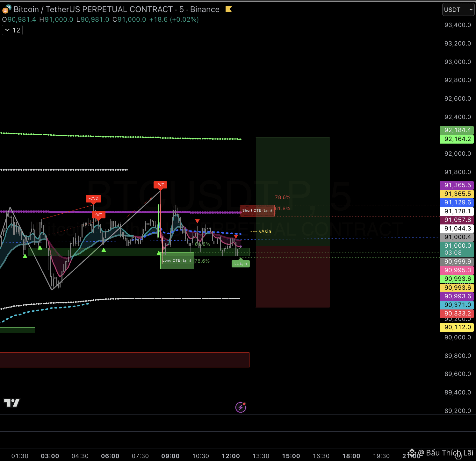Click the 91,057.8 price label
The image size is (476, 461).
[457, 220]
